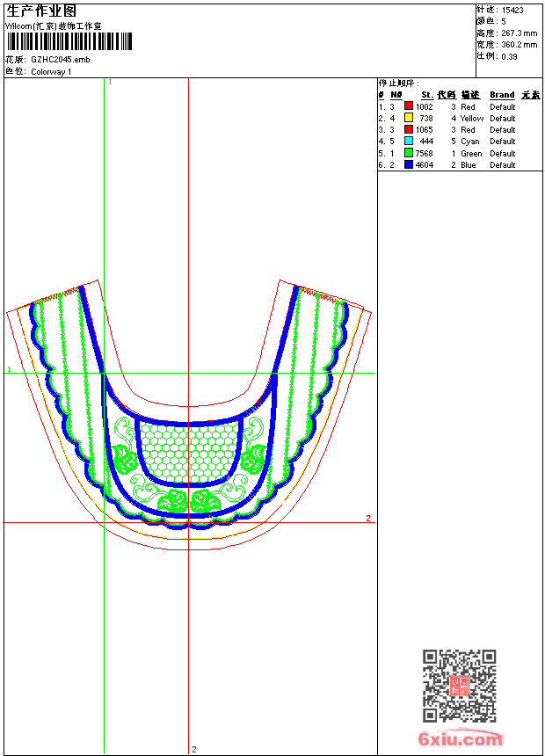The height and width of the screenshot is (756, 545).
Task: Click the stitch count value 15423
Action: (x=512, y=10)
